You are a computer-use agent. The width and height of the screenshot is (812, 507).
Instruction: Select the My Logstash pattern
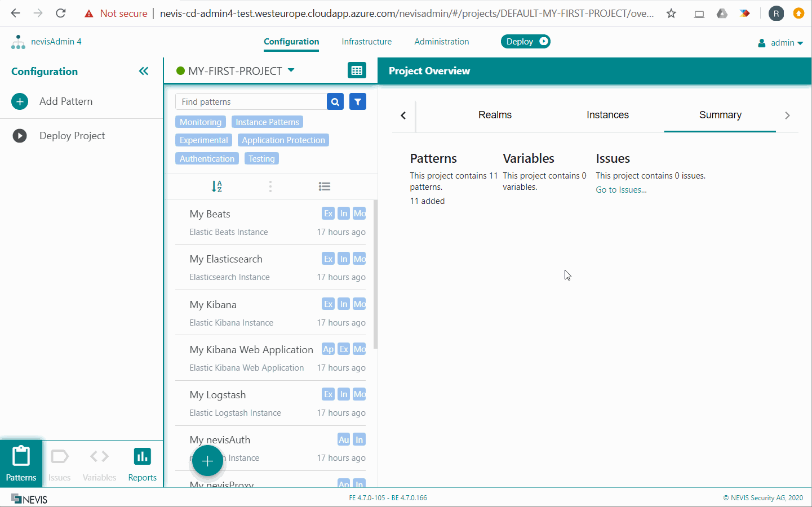click(x=270, y=403)
